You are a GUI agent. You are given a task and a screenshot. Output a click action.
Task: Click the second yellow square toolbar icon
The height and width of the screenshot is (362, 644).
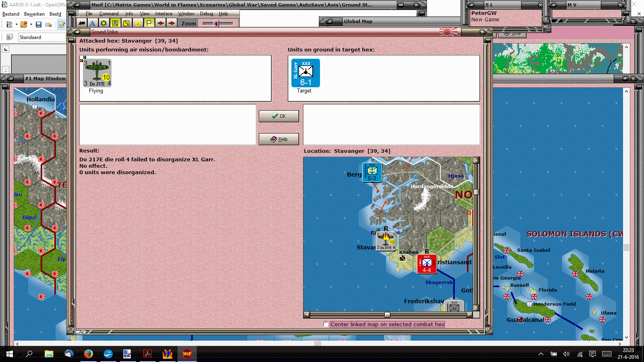(126, 23)
